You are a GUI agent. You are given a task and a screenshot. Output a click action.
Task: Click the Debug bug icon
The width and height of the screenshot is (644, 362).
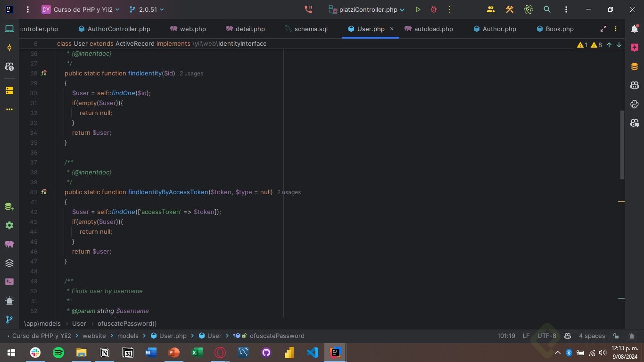point(434,9)
